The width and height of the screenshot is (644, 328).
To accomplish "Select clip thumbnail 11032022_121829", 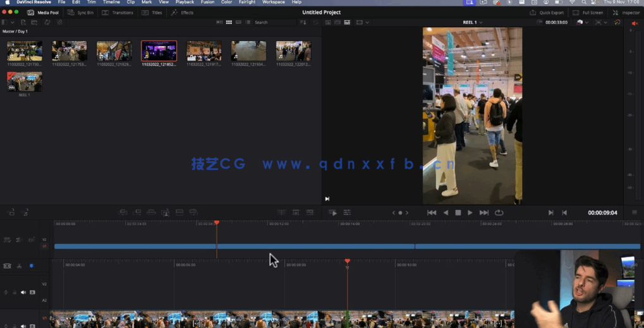I will [x=114, y=51].
